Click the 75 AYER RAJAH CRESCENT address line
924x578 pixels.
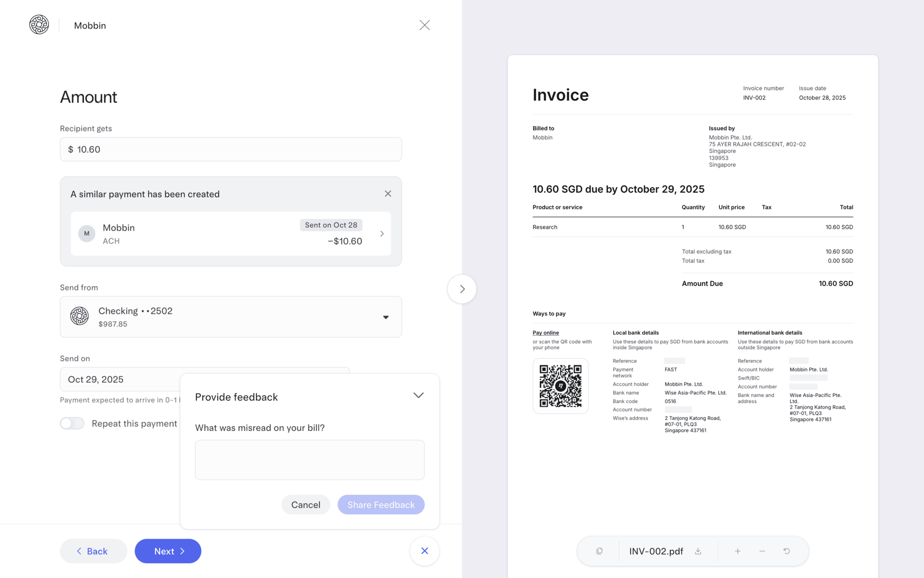tap(757, 144)
